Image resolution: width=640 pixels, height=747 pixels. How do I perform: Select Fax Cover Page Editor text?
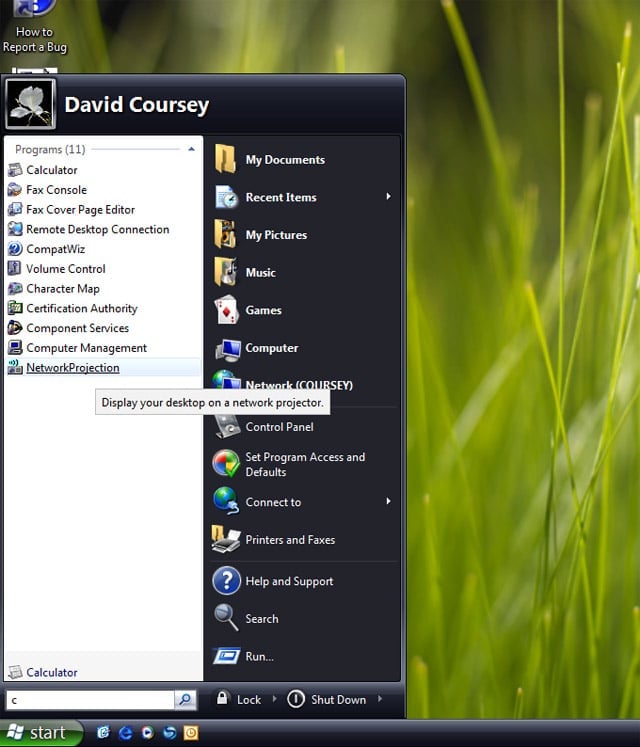coord(81,210)
